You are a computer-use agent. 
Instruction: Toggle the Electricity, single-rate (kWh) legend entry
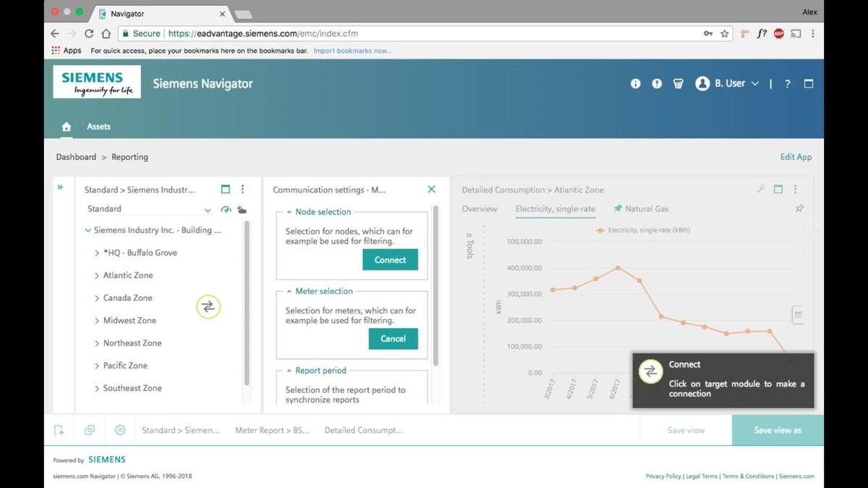642,230
